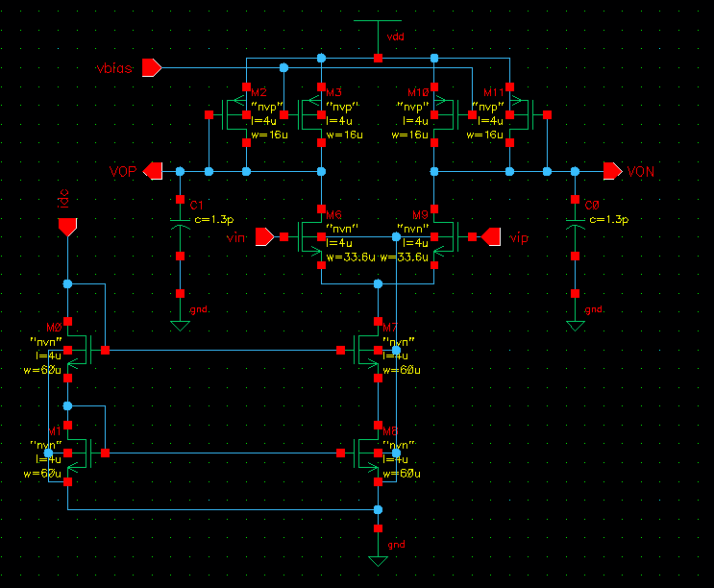Viewport: 714px width, 588px height.
Task: Select capacitor C0 symbol
Action: point(575,223)
